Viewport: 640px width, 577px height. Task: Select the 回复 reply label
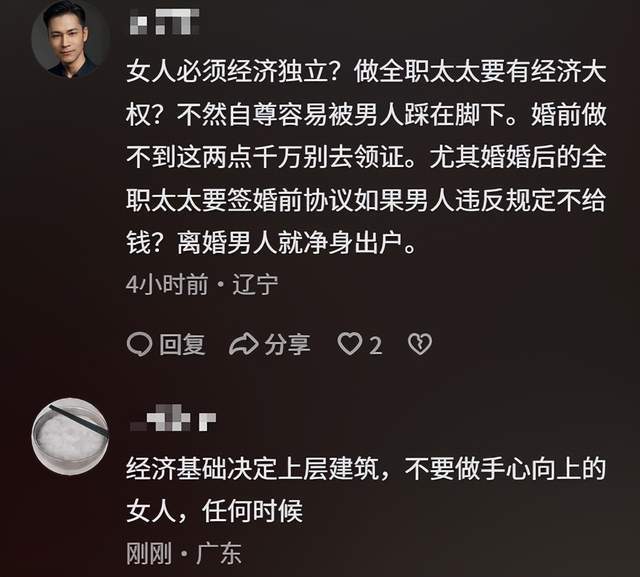pyautogui.click(x=182, y=344)
